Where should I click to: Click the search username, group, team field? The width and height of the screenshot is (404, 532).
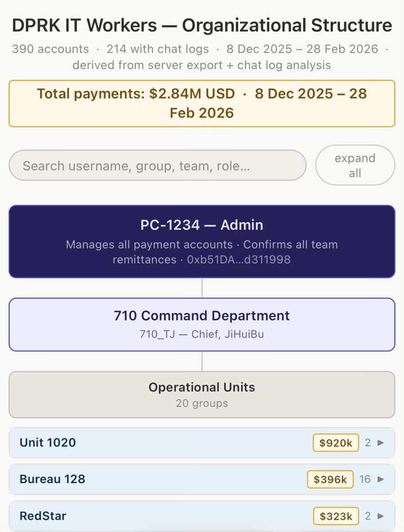[x=158, y=165]
